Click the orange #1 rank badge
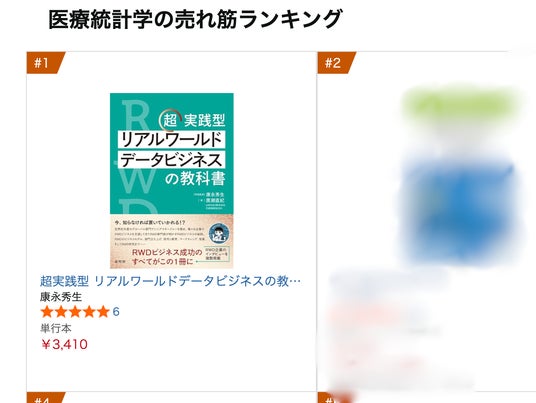 click(44, 63)
